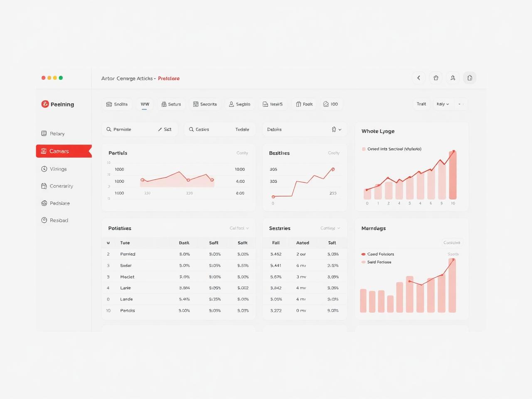
Task: Open the small dropdown right of Kely
Action: (x=461, y=104)
